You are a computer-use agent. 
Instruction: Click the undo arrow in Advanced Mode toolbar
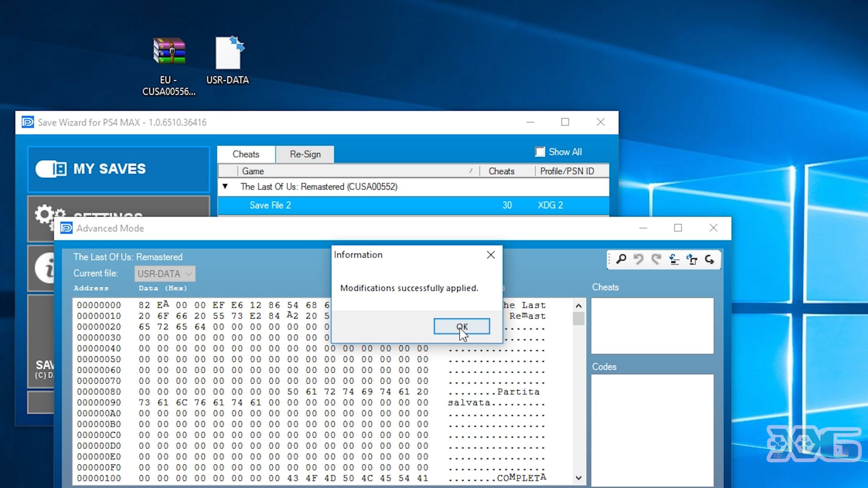click(638, 259)
